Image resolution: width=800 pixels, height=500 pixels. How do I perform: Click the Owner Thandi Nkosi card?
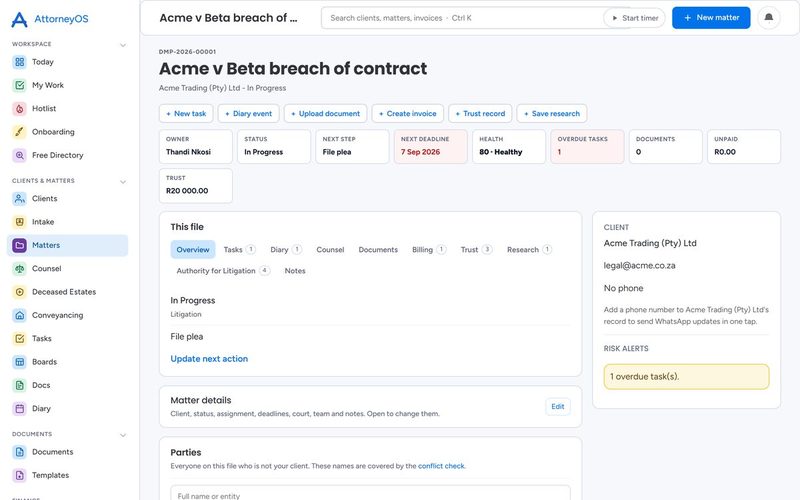coord(196,146)
